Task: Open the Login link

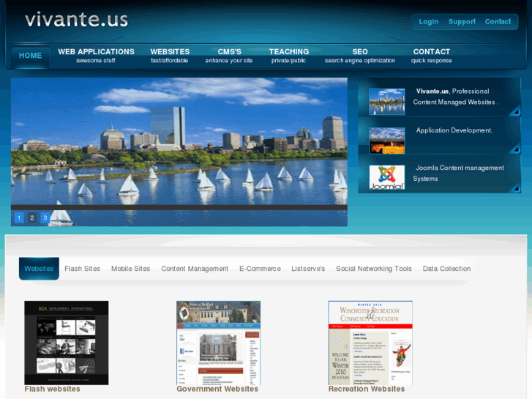Action: (x=429, y=22)
